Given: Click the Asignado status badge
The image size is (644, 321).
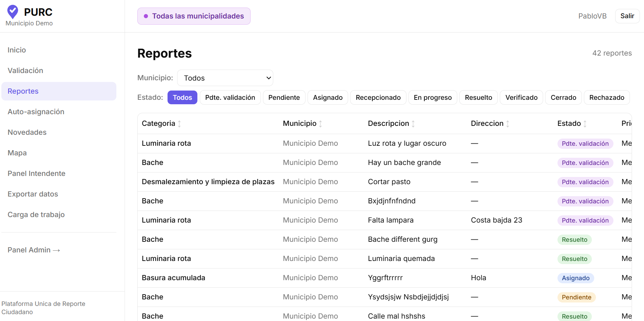Looking at the screenshot, I should coord(576,278).
